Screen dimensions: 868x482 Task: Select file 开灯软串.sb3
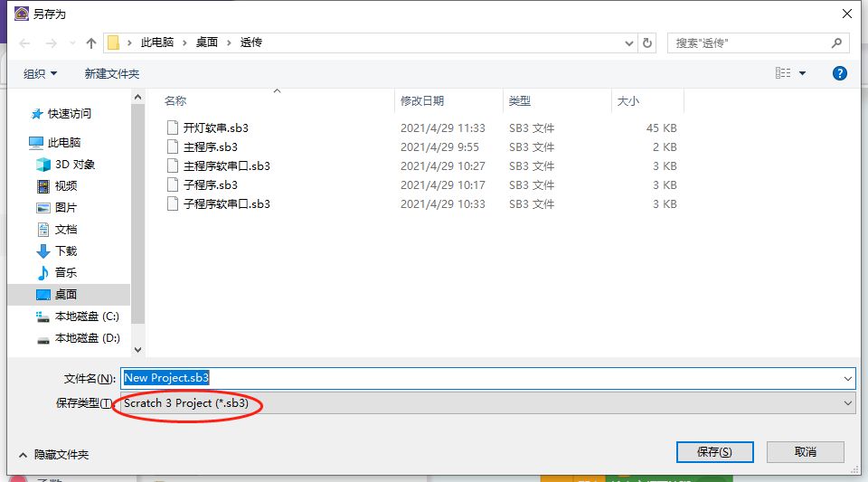pyautogui.click(x=215, y=128)
